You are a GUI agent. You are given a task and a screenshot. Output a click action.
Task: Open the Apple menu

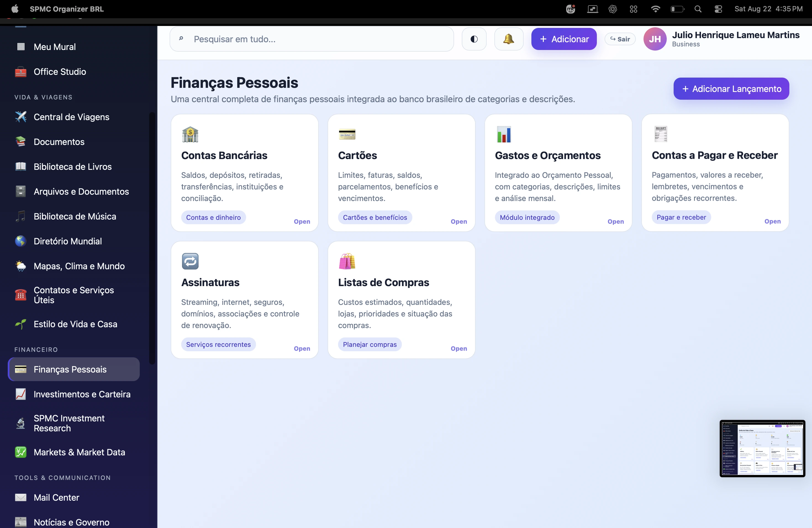tap(15, 9)
